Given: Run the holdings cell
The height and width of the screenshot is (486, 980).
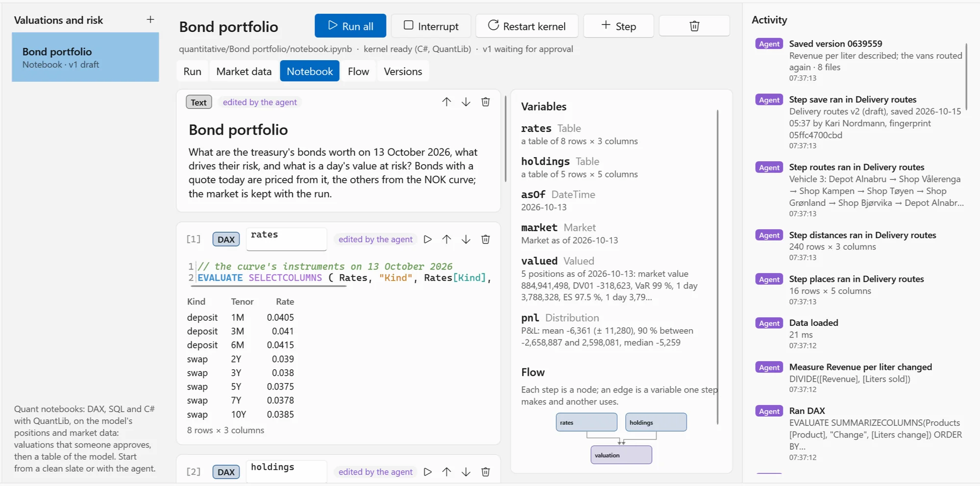Looking at the screenshot, I should coord(428,472).
